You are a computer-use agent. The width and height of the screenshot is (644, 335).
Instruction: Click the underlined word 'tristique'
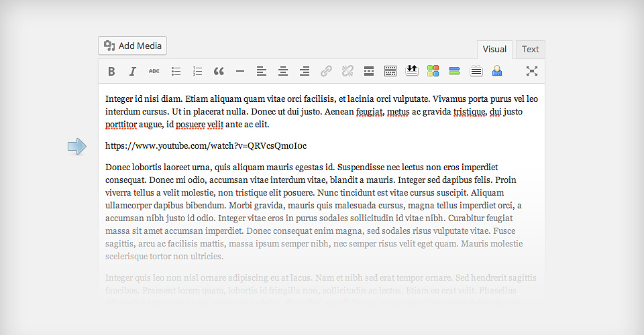[x=470, y=111]
